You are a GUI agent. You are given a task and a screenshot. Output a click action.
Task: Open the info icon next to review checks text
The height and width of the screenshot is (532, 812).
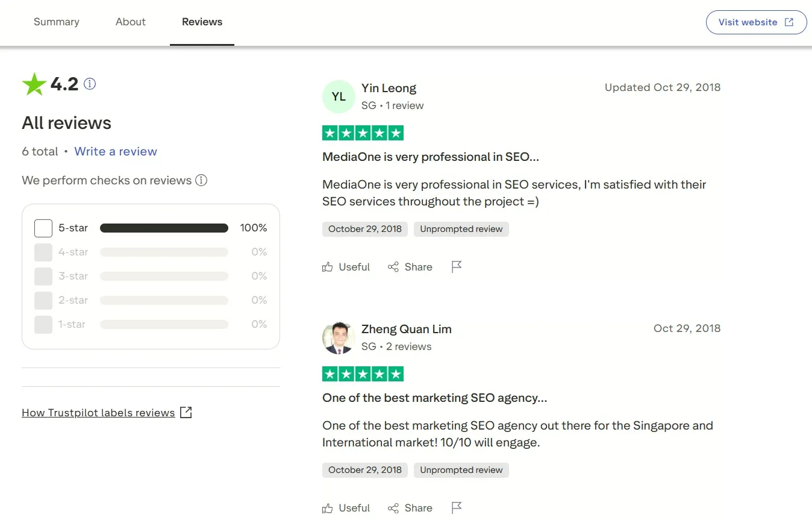[x=201, y=180]
